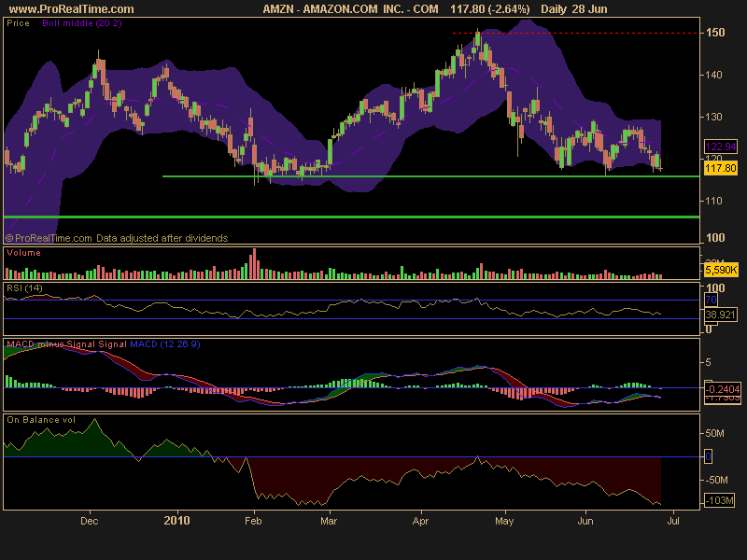
Task: Click the Daily 28 Jun timeframe label
Action: [x=574, y=9]
